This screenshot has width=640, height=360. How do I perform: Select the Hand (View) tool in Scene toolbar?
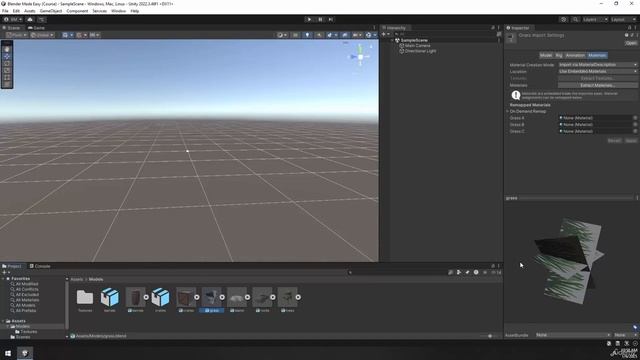pyautogui.click(x=7, y=49)
